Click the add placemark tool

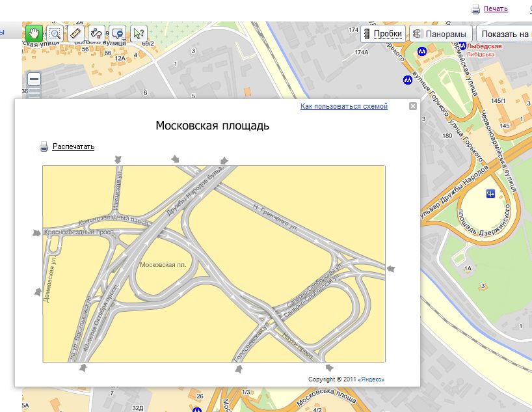click(115, 33)
